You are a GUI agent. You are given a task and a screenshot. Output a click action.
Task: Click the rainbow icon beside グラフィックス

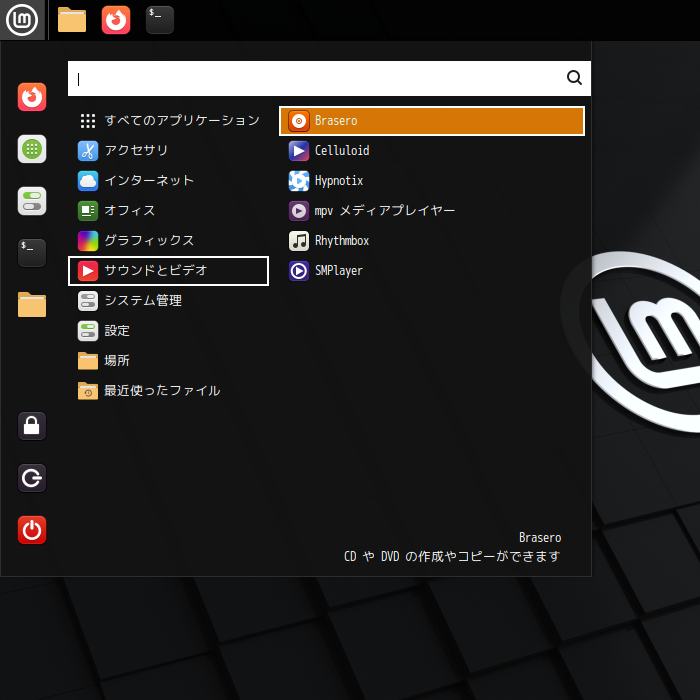coord(88,241)
